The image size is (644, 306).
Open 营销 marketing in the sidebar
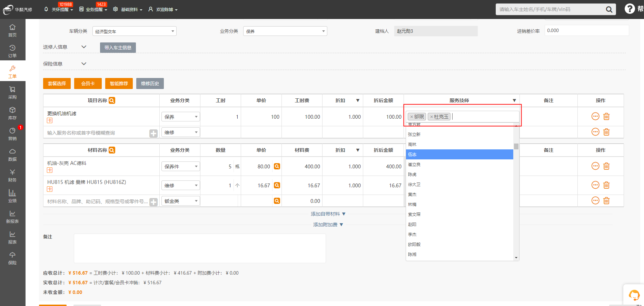click(x=12, y=134)
